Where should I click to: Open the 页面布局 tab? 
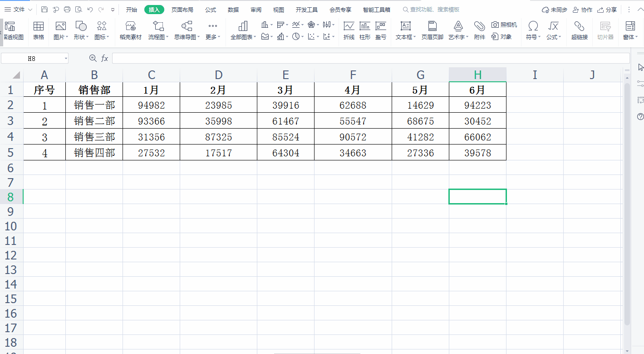coord(182,10)
